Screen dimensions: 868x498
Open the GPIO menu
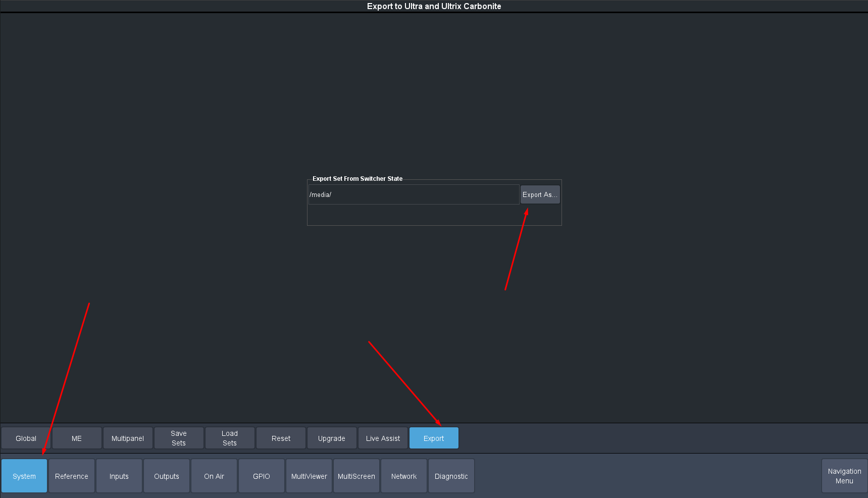(x=262, y=476)
